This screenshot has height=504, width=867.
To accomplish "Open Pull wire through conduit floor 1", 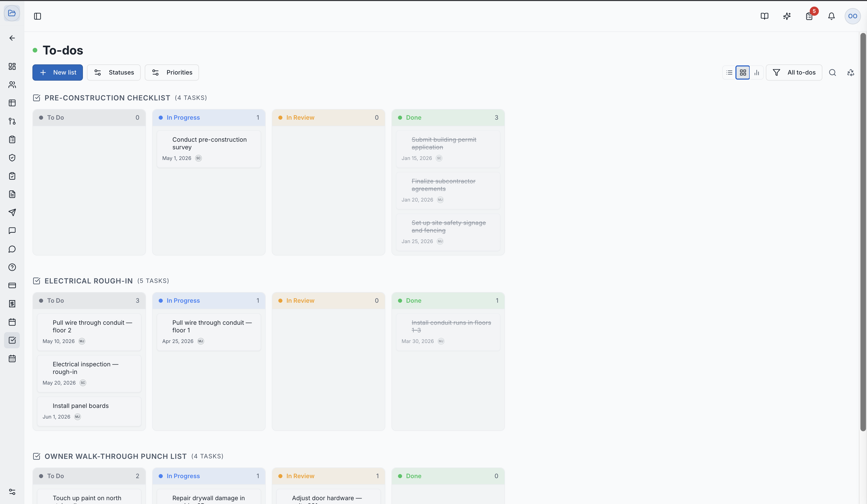I will tap(209, 332).
